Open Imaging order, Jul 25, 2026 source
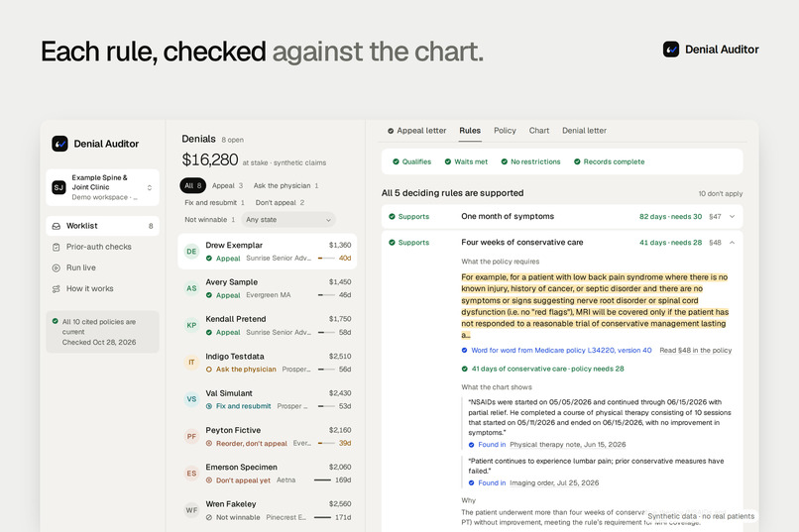This screenshot has width=799, height=532. click(x=554, y=483)
